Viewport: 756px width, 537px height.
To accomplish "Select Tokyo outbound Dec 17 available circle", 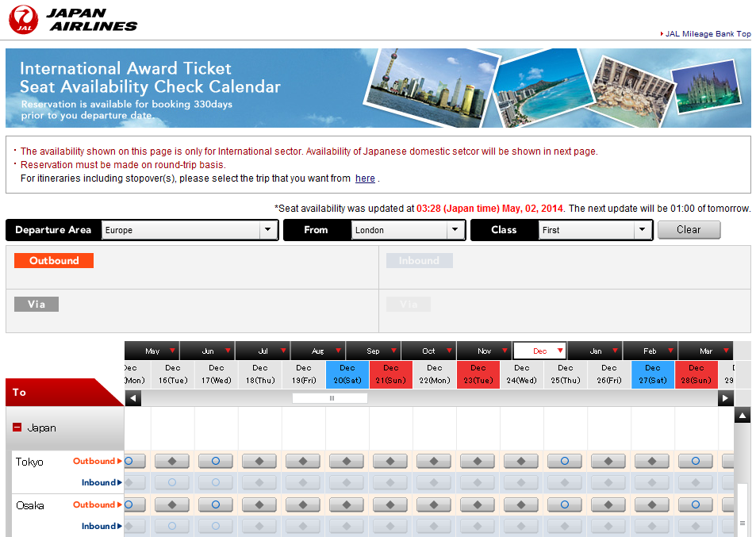I will [x=216, y=462].
